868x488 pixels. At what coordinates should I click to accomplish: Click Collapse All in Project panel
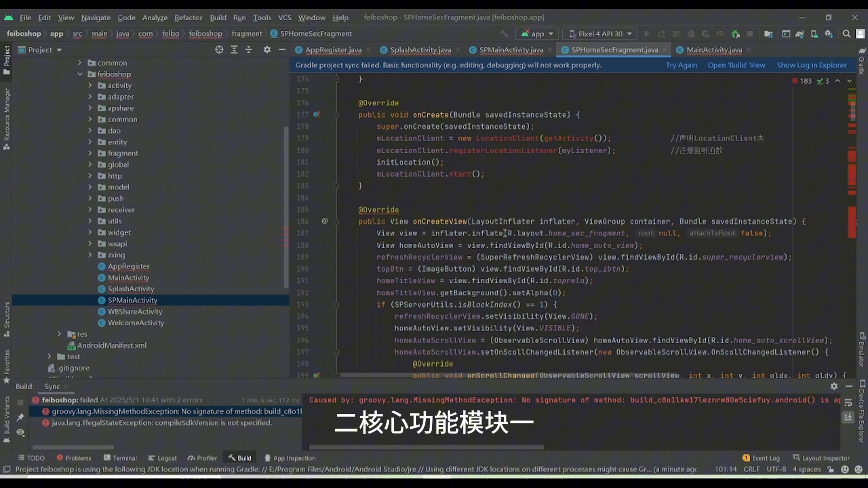(x=249, y=50)
